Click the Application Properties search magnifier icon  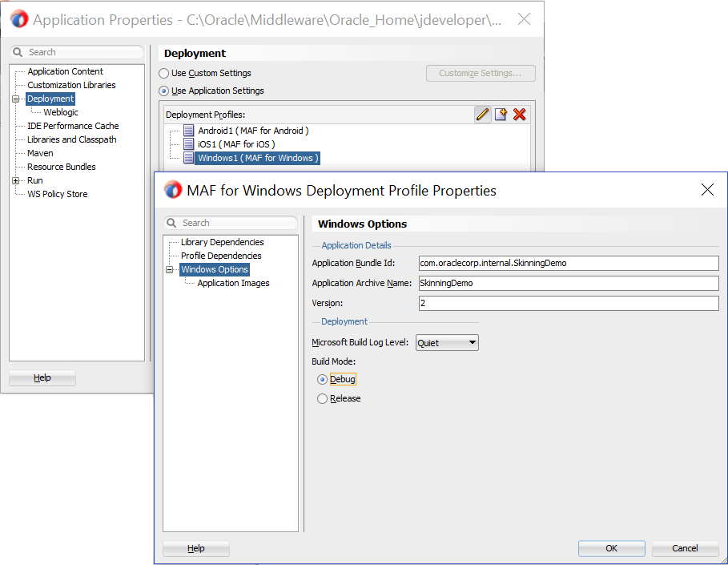click(x=18, y=52)
